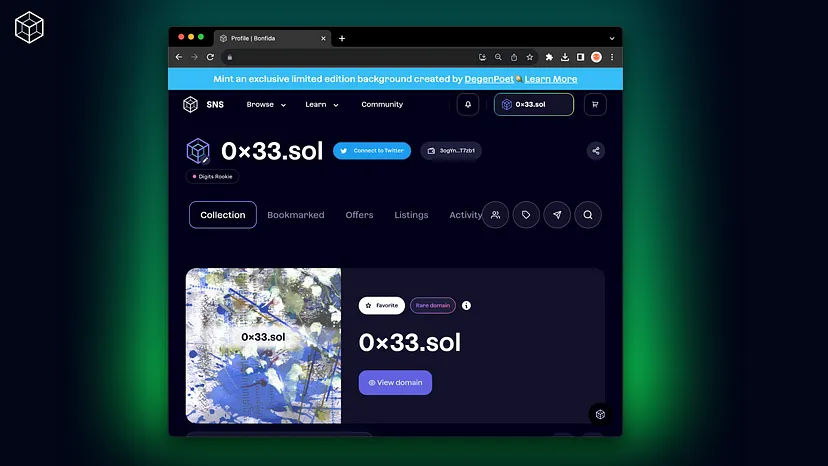The image size is (828, 466).
Task: Close the Profile | Bonfida tab
Action: [323, 38]
